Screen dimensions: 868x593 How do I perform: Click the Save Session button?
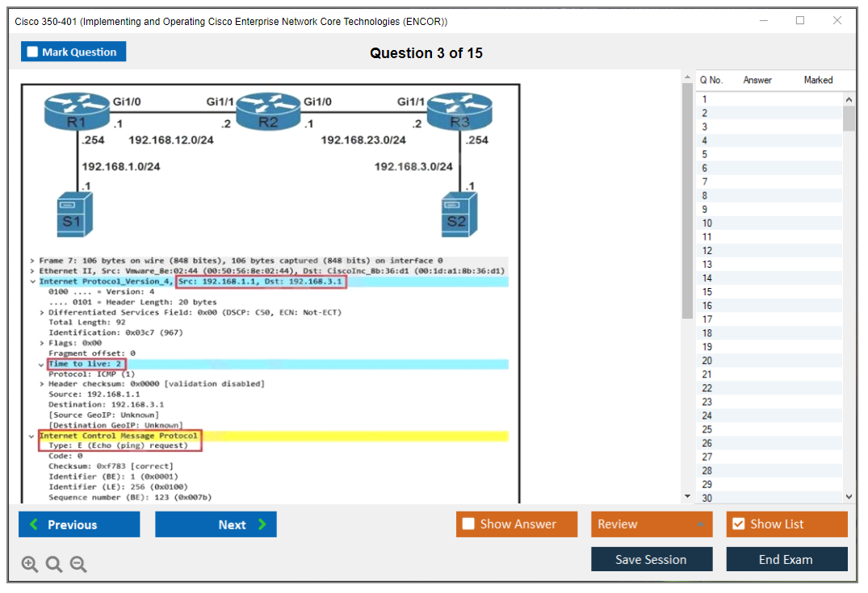pos(652,559)
